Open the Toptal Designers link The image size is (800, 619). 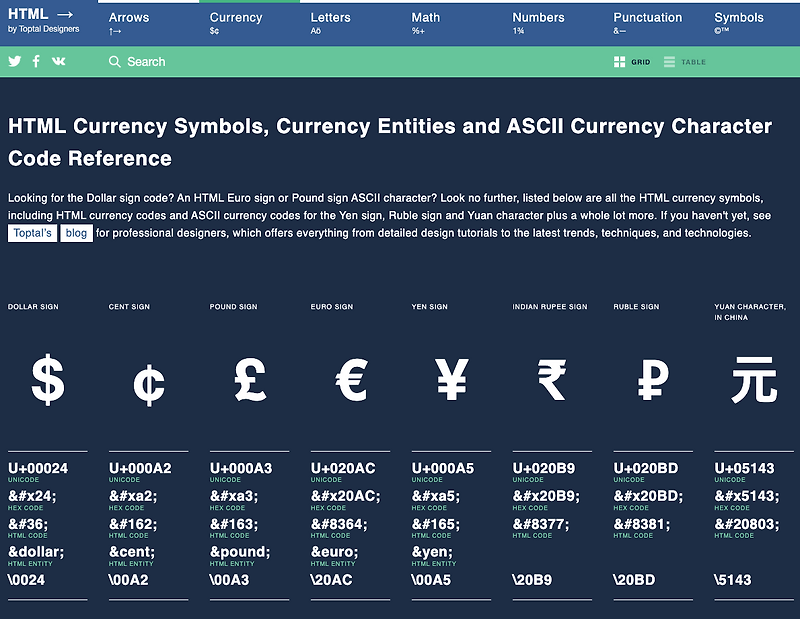[x=43, y=29]
